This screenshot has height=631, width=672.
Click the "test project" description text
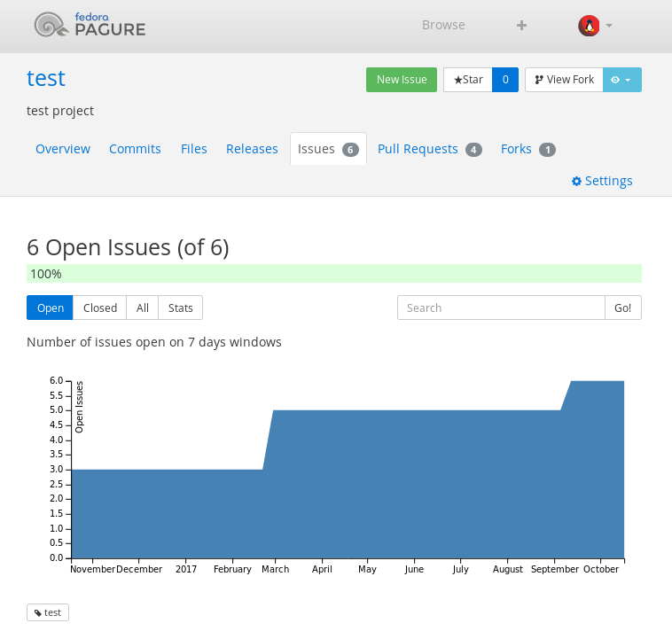(60, 111)
